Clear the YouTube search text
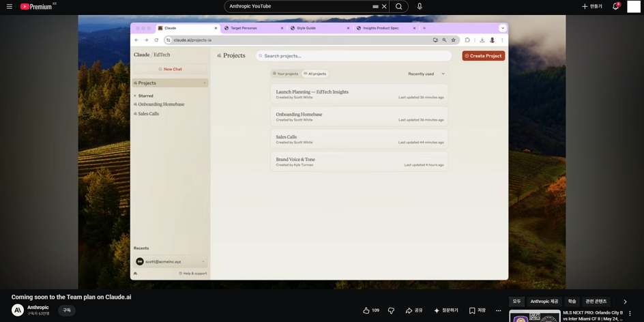This screenshot has width=644, height=322. pos(385,7)
